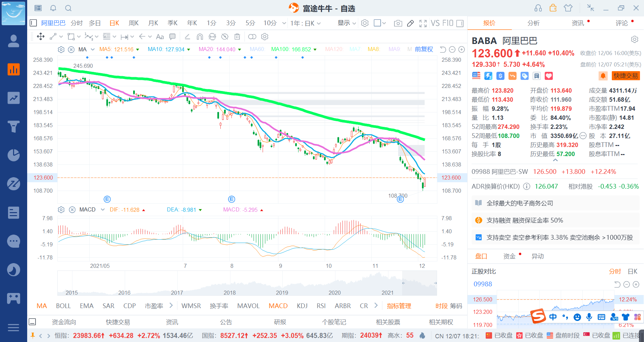Toggle the right-side panel layout icon
The width and height of the screenshot is (644, 342).
click(460, 23)
